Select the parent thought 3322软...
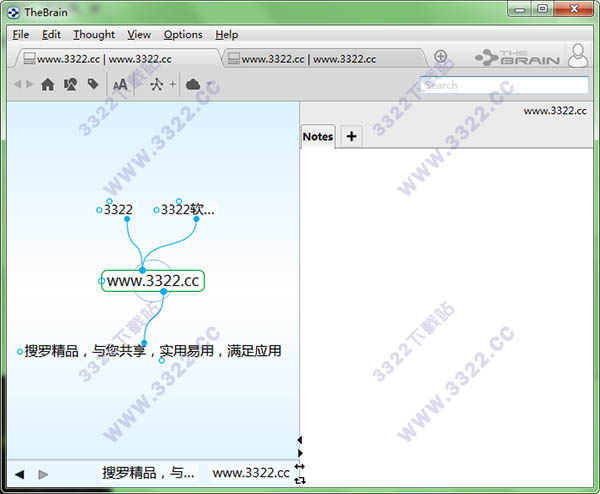This screenshot has height=494, width=600. (x=188, y=210)
